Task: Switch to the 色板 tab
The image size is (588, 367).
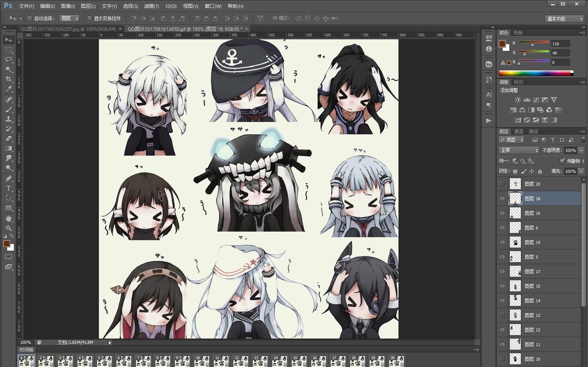Action: click(x=518, y=33)
